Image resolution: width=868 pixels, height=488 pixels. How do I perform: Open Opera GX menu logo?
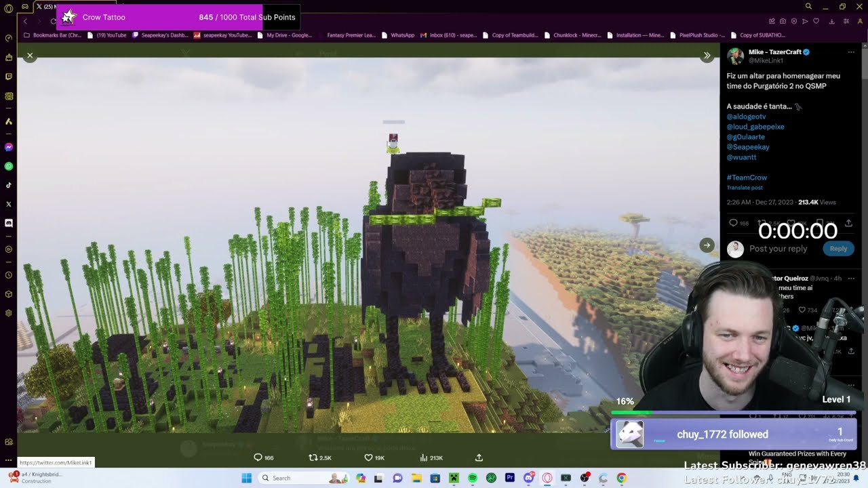click(8, 8)
